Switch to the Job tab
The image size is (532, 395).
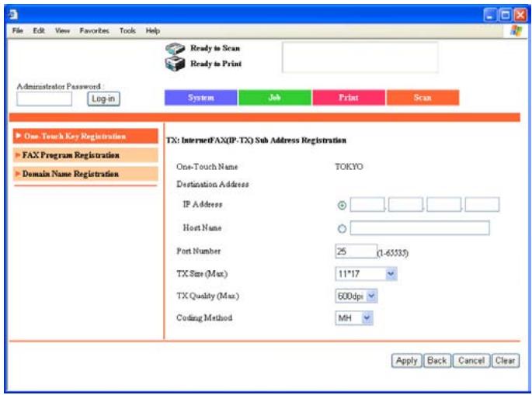coord(275,98)
